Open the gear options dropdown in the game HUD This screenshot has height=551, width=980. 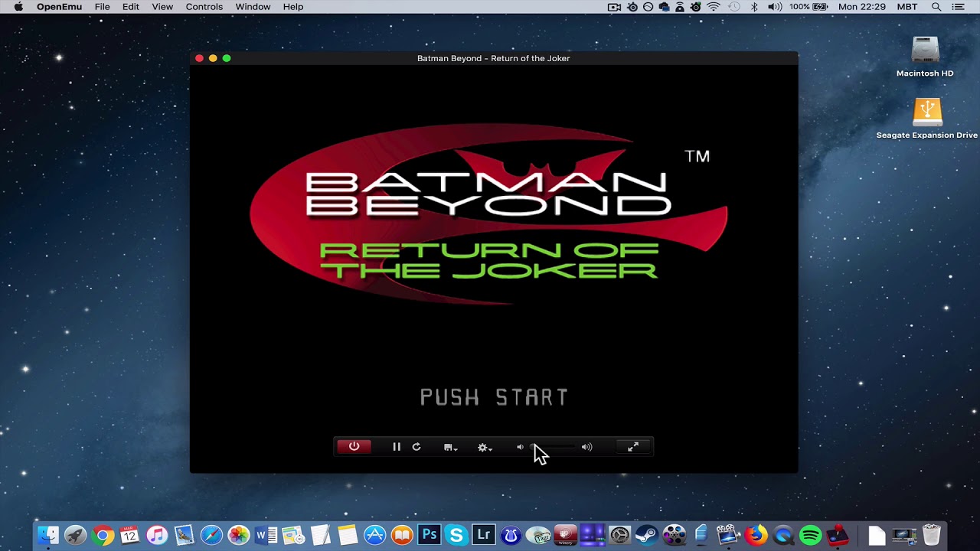(485, 447)
